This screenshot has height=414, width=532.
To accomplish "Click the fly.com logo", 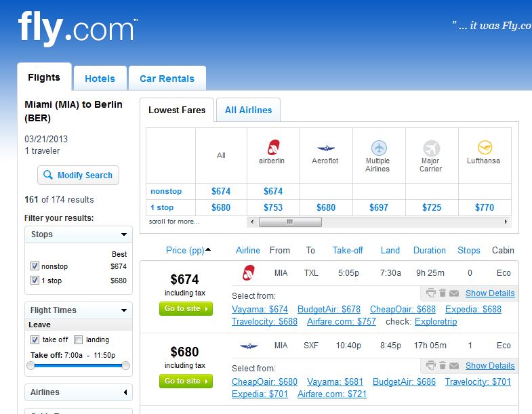I will pyautogui.click(x=78, y=28).
